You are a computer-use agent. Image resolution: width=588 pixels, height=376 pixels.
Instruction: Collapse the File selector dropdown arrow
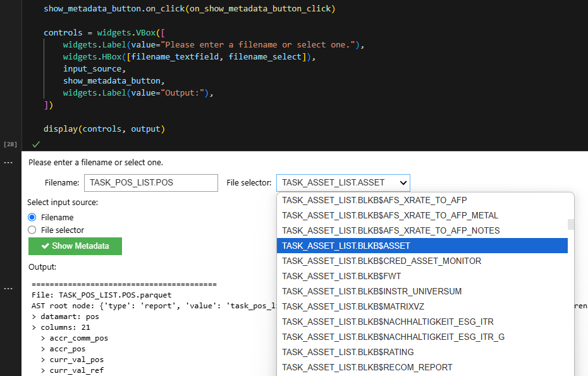[x=403, y=183]
